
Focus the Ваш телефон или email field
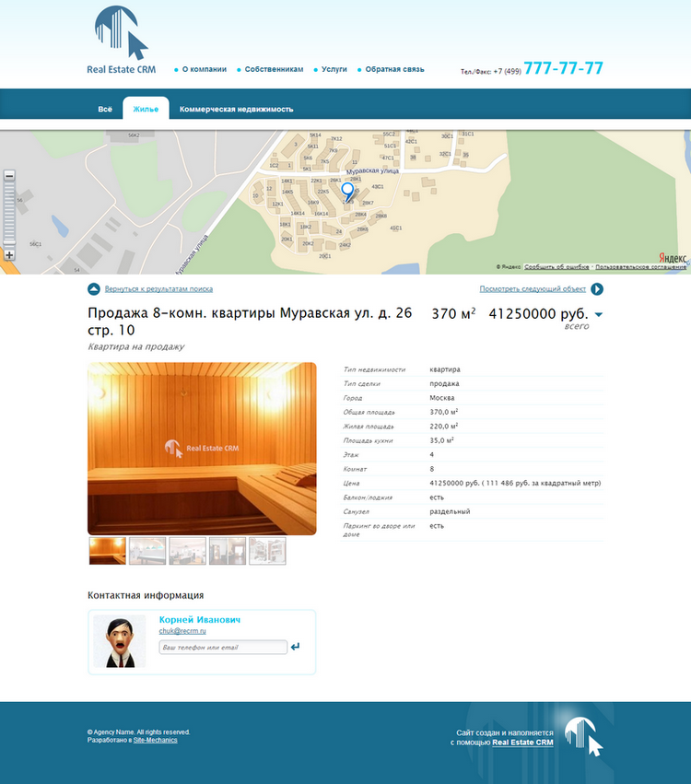point(223,647)
